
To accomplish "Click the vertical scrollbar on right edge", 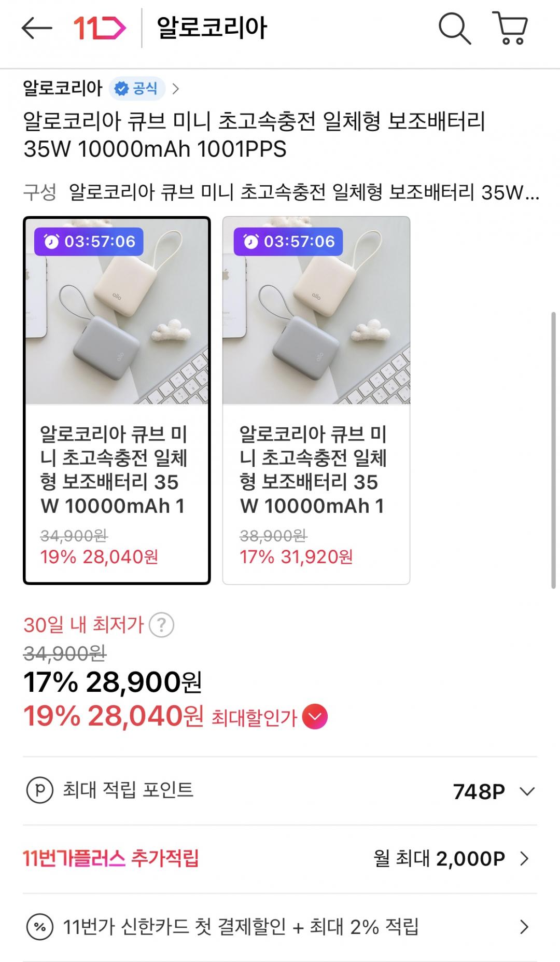I will 554,450.
